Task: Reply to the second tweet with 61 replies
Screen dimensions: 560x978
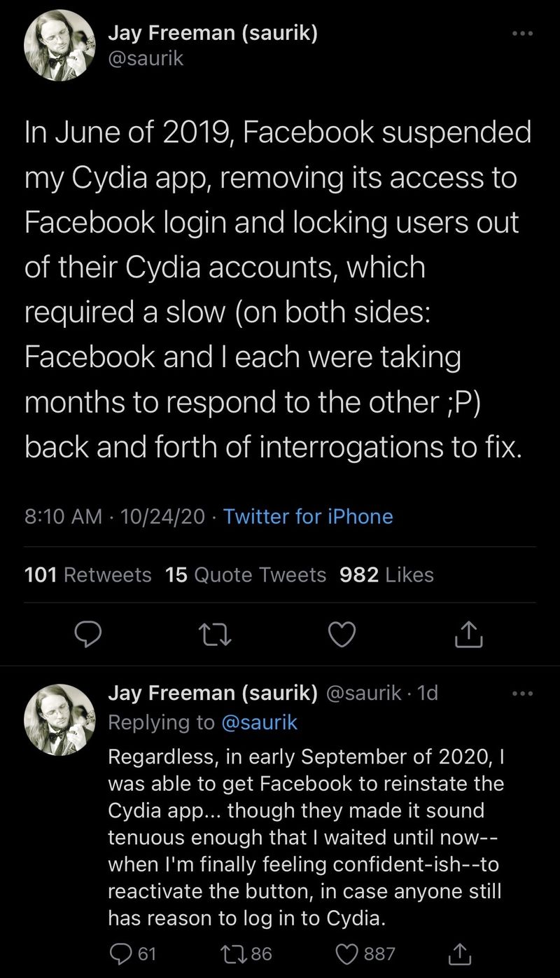Action: (133, 953)
